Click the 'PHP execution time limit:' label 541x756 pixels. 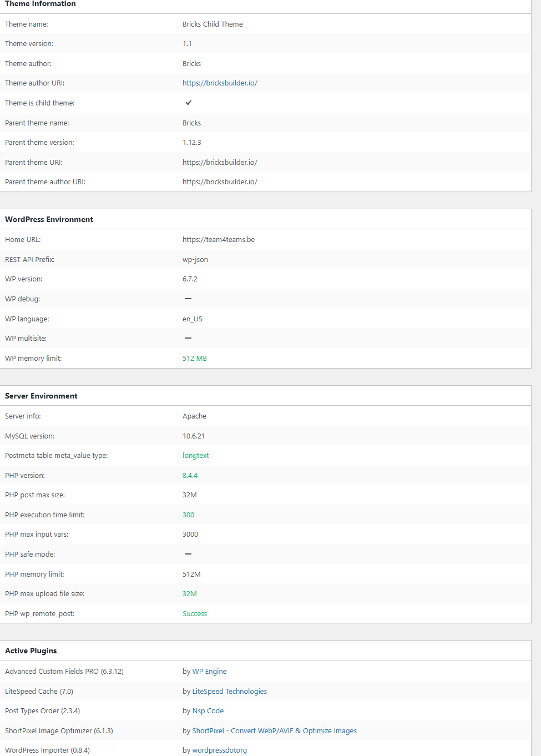[45, 515]
